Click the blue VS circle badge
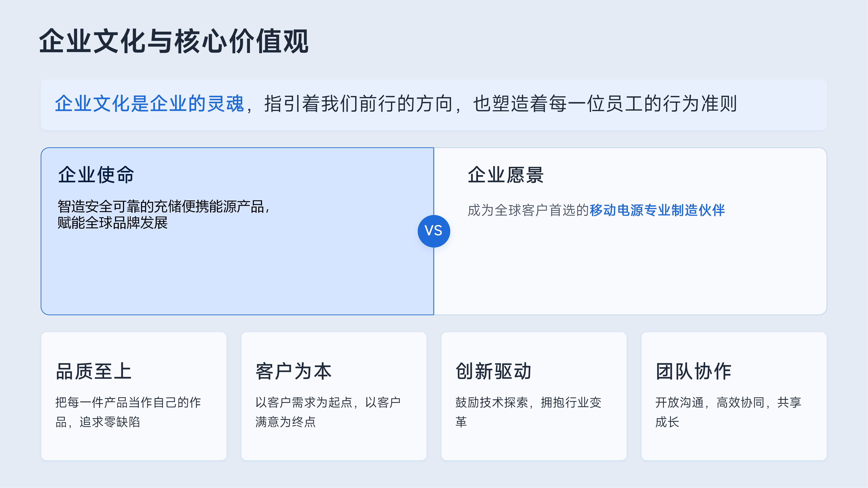Viewport: 868px width, 488px height. click(434, 231)
